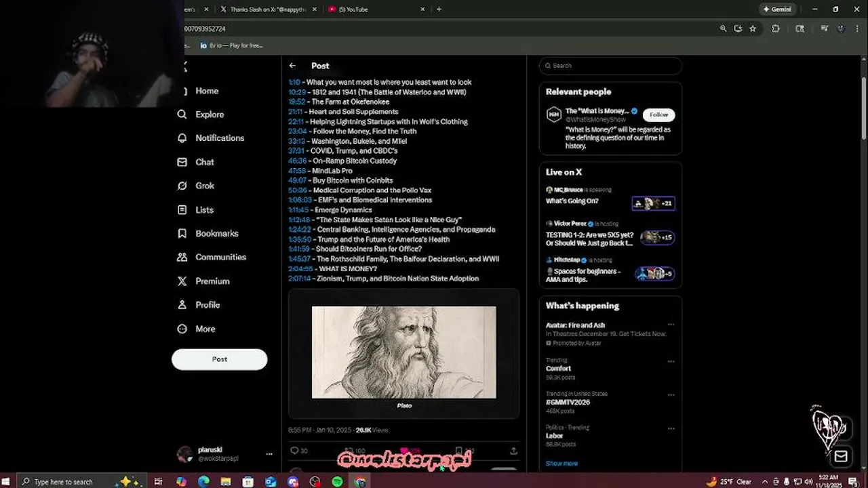868x488 pixels.
Task: Click the zoom magnifier icon in address bar
Action: point(723,29)
